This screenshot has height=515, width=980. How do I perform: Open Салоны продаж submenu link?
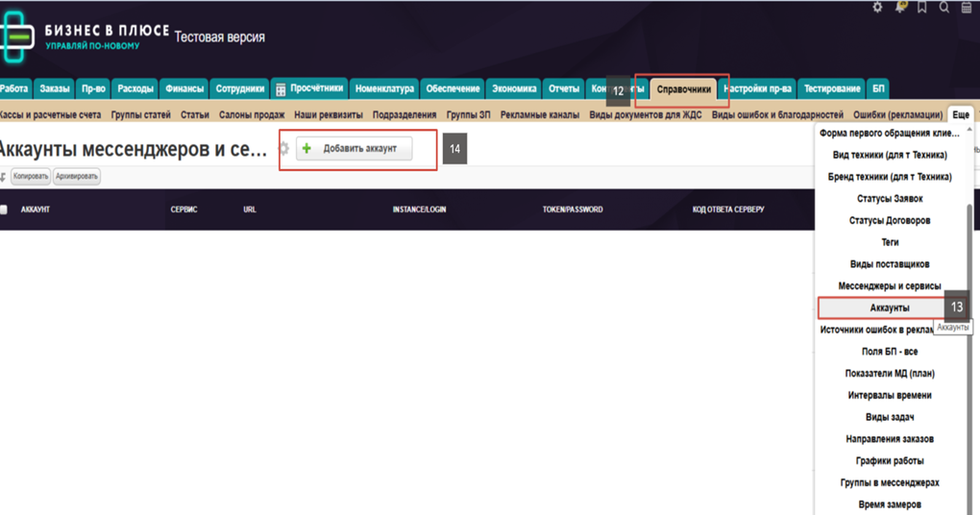coord(252,114)
